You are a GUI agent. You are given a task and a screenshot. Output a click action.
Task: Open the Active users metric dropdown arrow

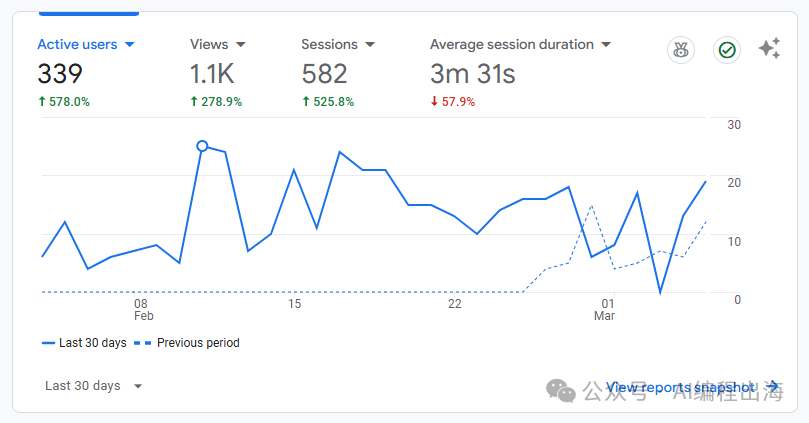[129, 45]
